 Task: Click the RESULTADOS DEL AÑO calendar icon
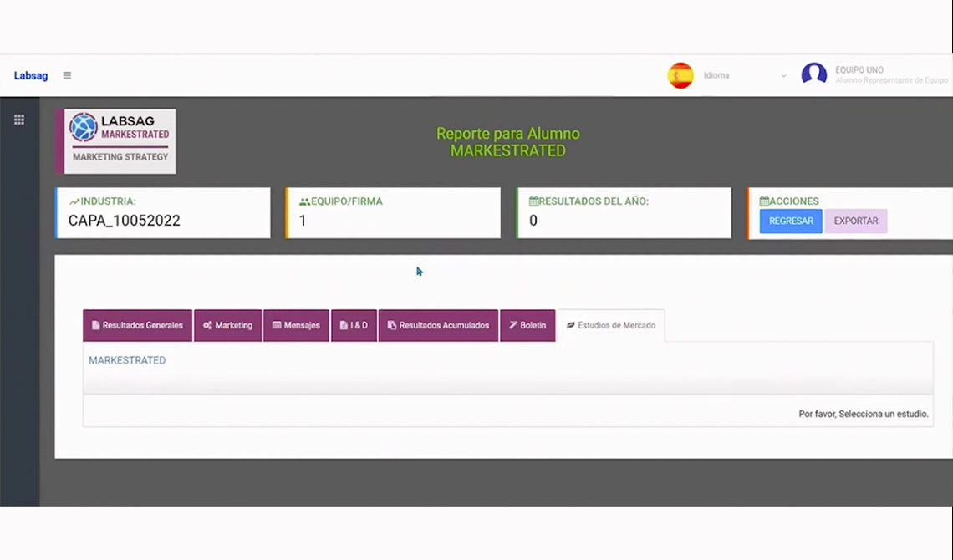(x=533, y=201)
